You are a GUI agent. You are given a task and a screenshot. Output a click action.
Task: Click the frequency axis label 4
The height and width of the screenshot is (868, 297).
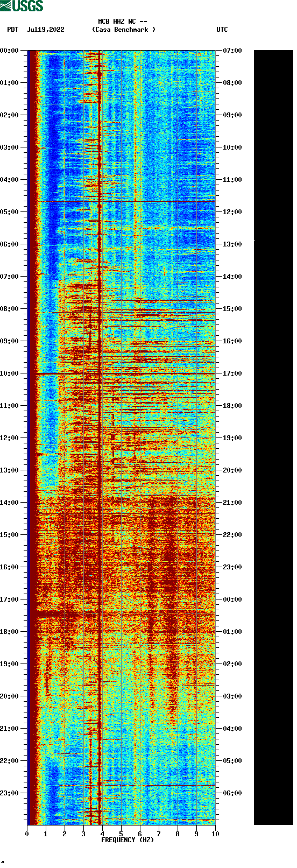(102, 834)
